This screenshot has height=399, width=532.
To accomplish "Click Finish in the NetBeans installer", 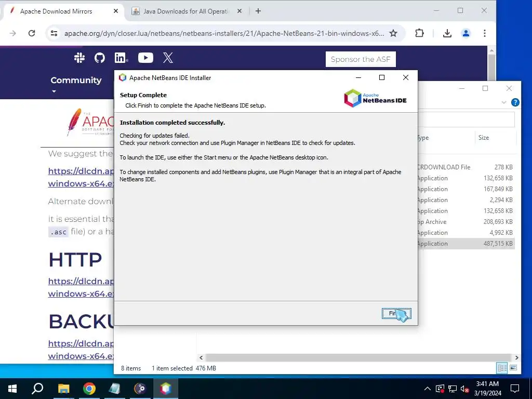I will 396,313.
